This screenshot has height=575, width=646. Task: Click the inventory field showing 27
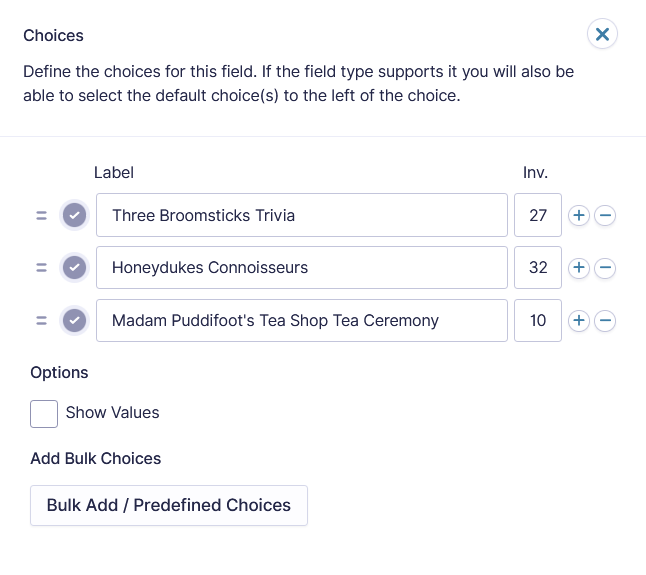pyautogui.click(x=538, y=215)
